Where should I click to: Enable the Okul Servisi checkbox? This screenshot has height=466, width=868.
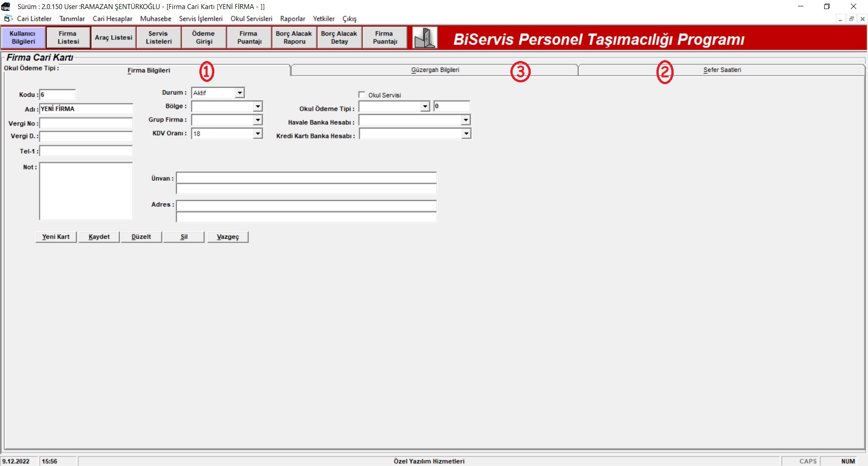362,95
